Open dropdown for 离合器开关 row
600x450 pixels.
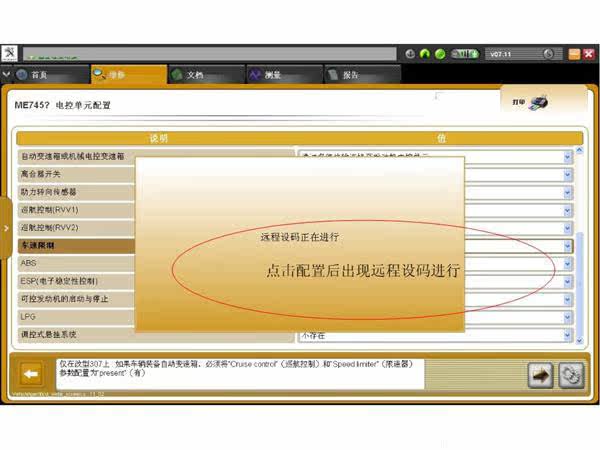pos(567,174)
